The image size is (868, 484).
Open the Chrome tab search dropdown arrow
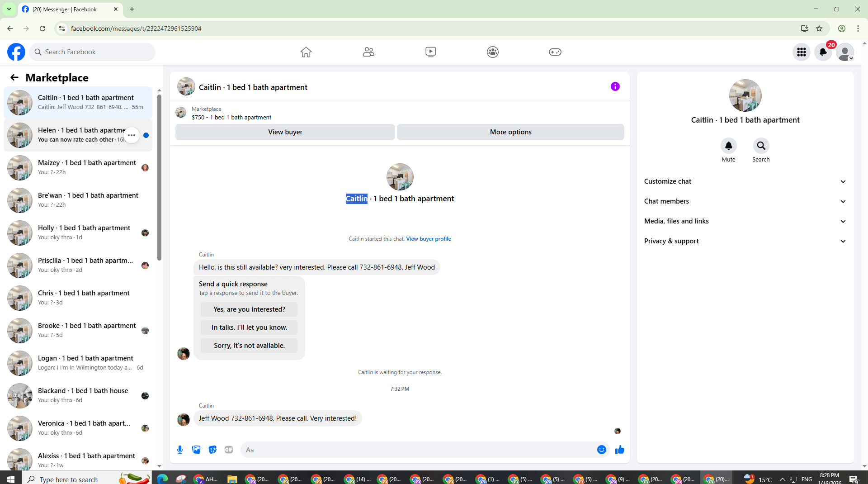coord(9,9)
